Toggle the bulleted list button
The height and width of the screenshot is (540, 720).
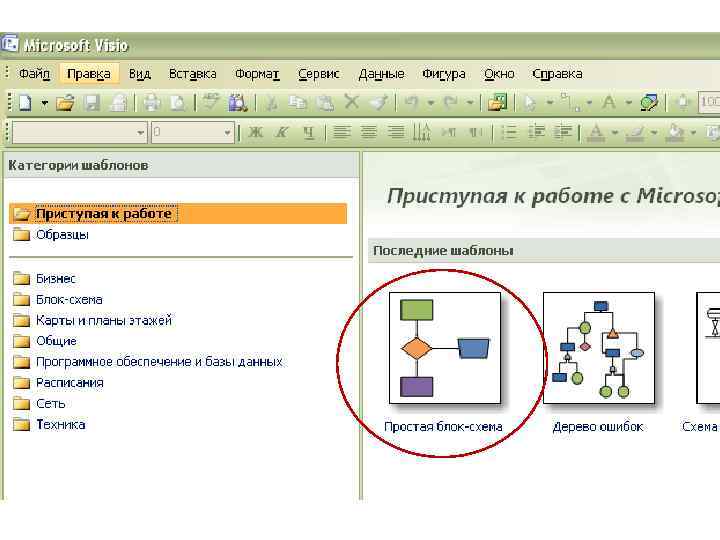tap(509, 133)
